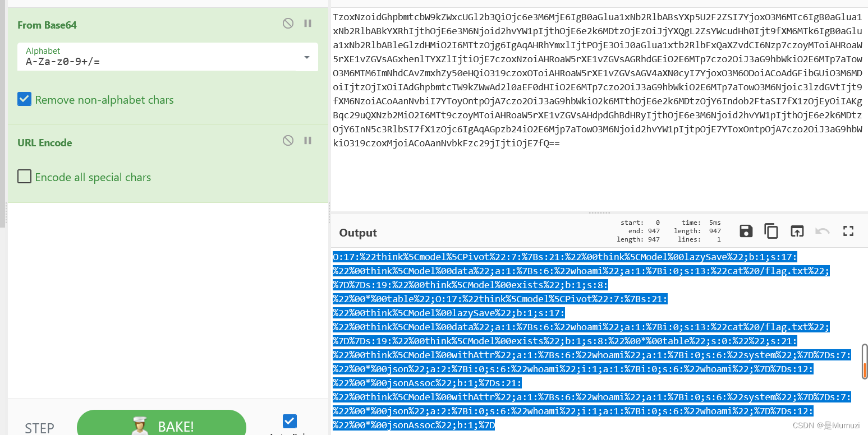This screenshot has height=435, width=868.
Task: Open the Base64 Alphabet dropdown
Action: click(307, 57)
